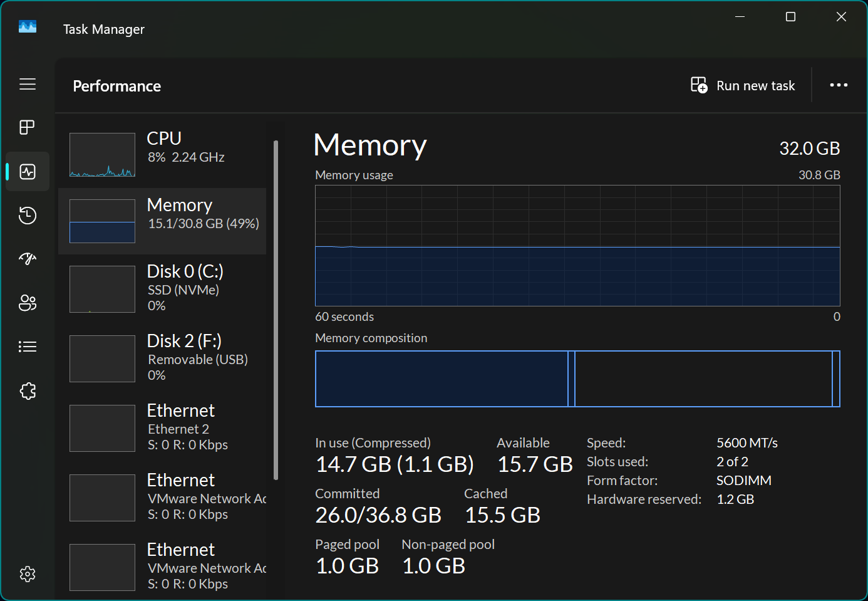Image resolution: width=868 pixels, height=601 pixels.
Task: View Startup apps
Action: tap(27, 259)
